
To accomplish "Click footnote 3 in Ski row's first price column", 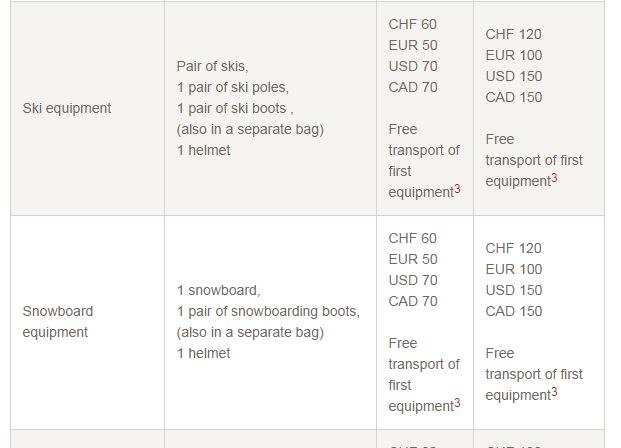I will click(x=457, y=189).
